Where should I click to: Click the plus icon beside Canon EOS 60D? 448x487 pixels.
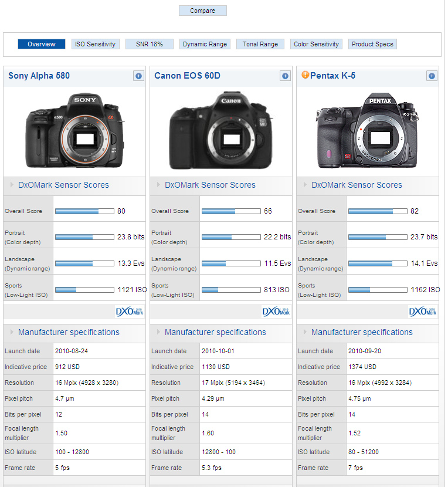coord(285,76)
